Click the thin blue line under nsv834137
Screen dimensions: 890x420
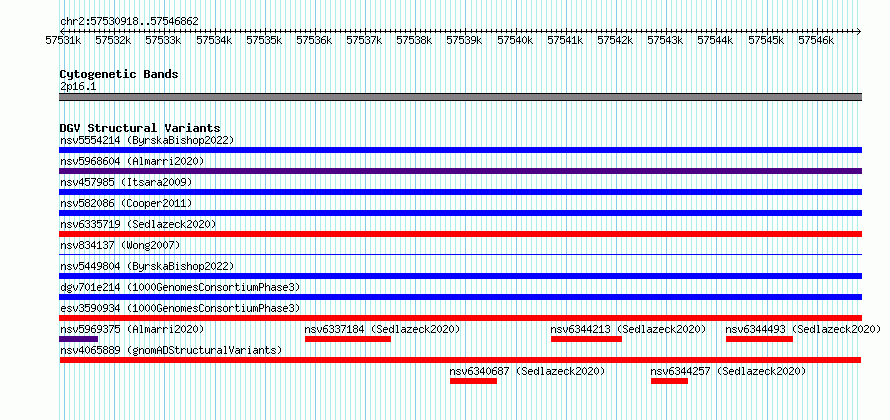pos(460,254)
